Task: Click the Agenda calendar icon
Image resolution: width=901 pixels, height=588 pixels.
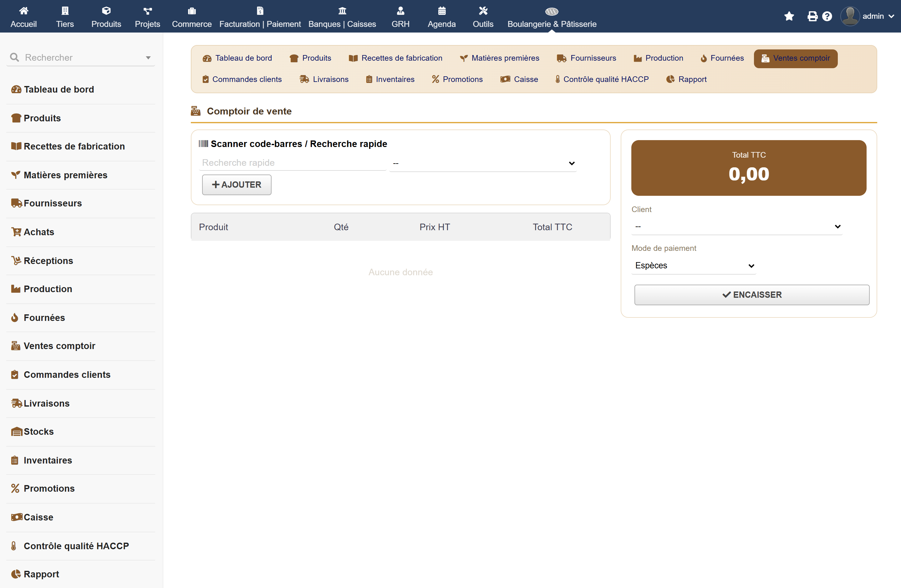Action: tap(441, 11)
